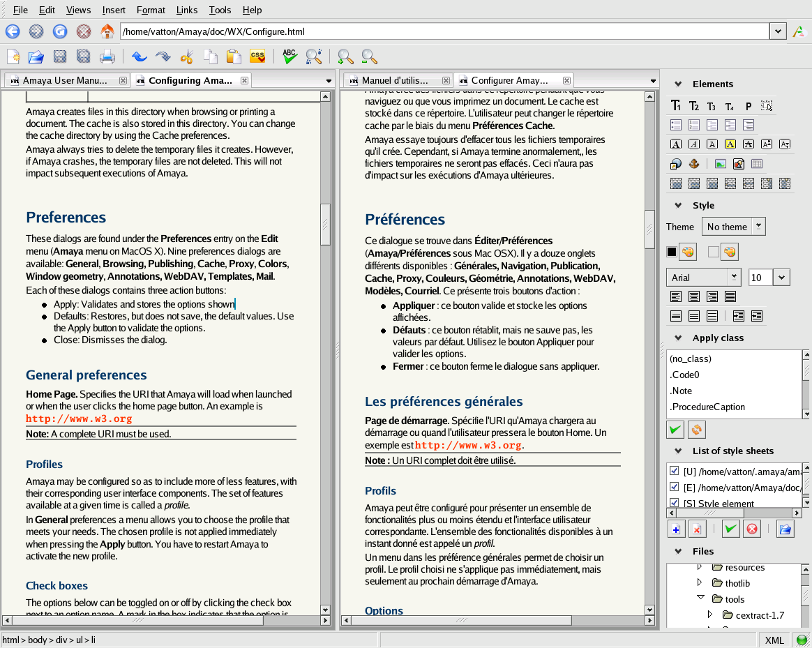Click the Home page icon
This screenshot has width=812, height=648.
(107, 31)
